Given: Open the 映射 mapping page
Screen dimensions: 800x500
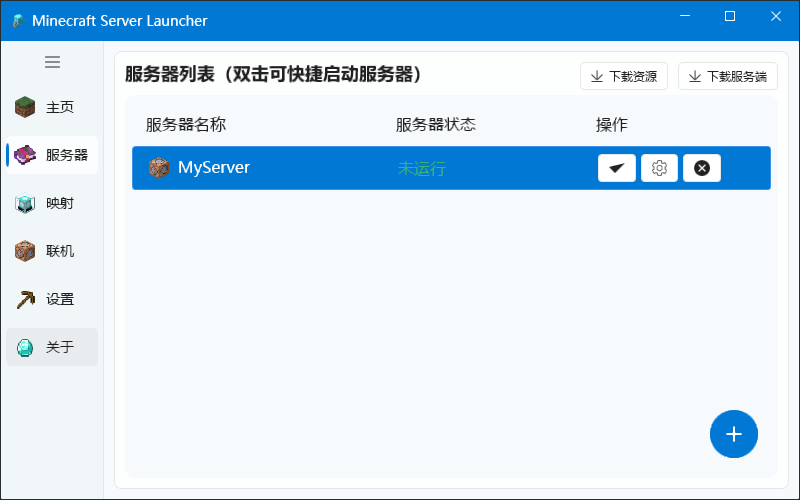Looking at the screenshot, I should click(52, 203).
